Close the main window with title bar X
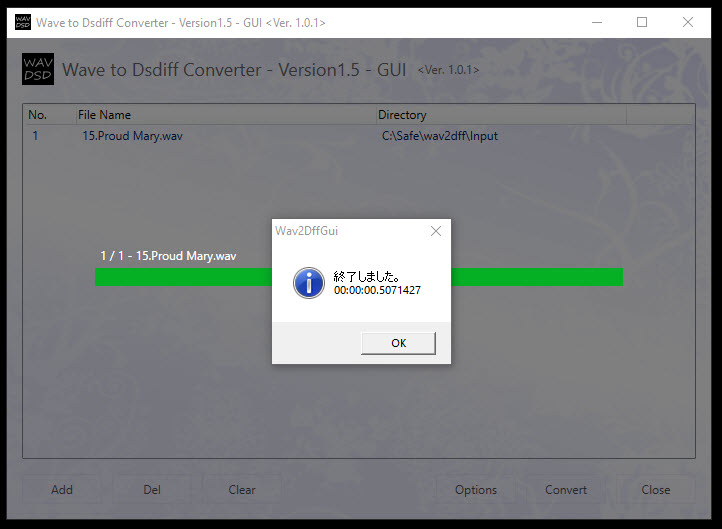Image resolution: width=722 pixels, height=529 pixels. (x=687, y=22)
